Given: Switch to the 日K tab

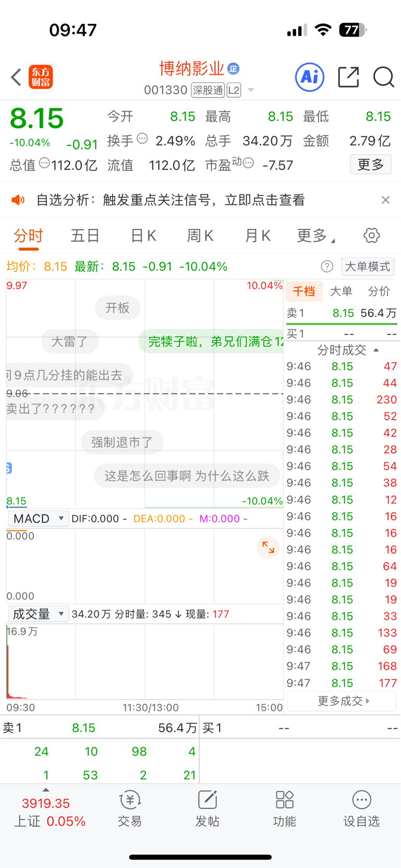Looking at the screenshot, I should 143,236.
